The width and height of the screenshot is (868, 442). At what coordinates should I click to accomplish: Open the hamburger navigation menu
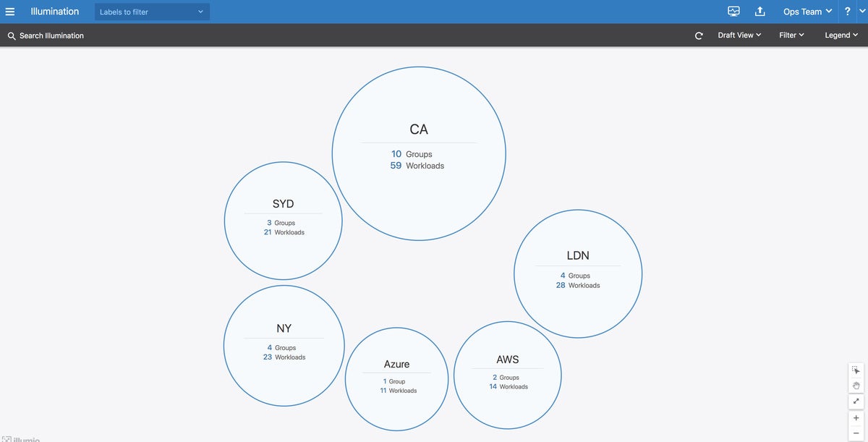[10, 12]
